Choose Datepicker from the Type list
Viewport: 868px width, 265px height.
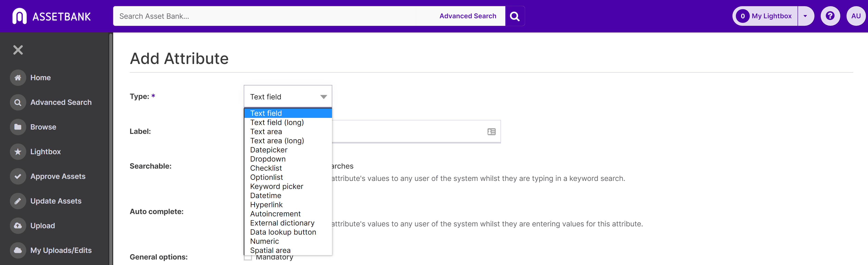[x=268, y=150]
